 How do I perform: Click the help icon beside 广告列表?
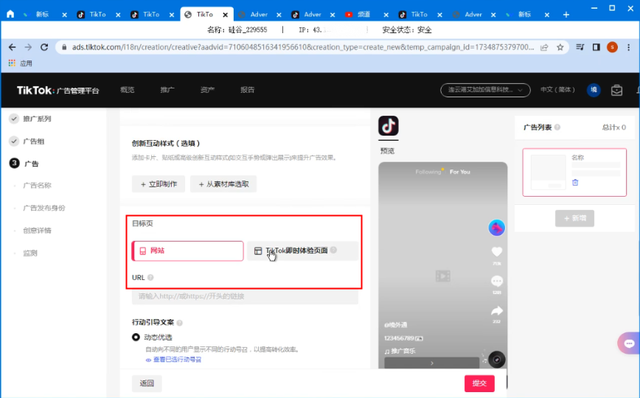[x=557, y=127]
